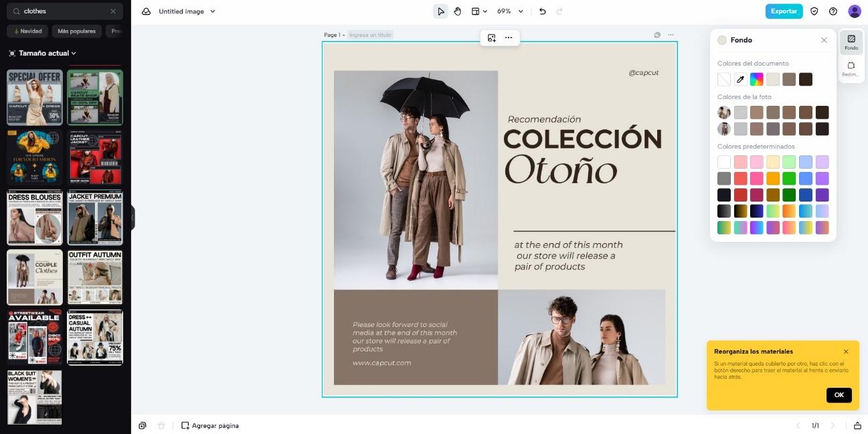Choose the rainbow gradient color swatch
This screenshot has height=434, width=868.
756,79
